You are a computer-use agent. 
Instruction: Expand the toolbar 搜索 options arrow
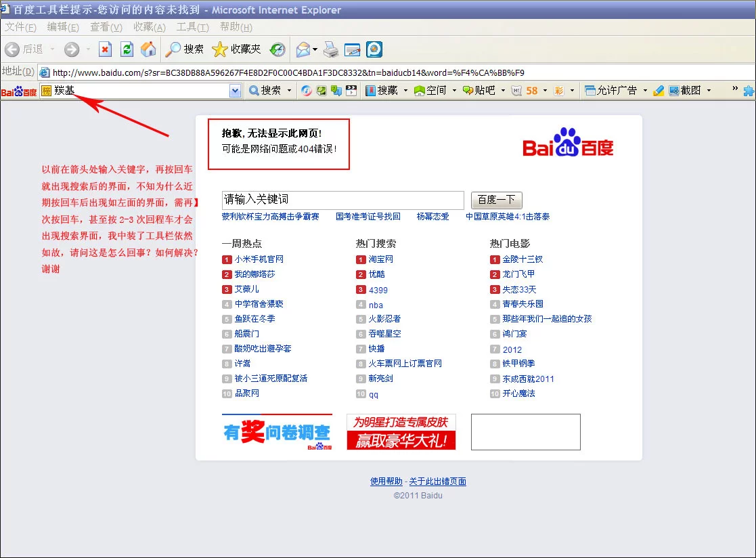coord(289,90)
